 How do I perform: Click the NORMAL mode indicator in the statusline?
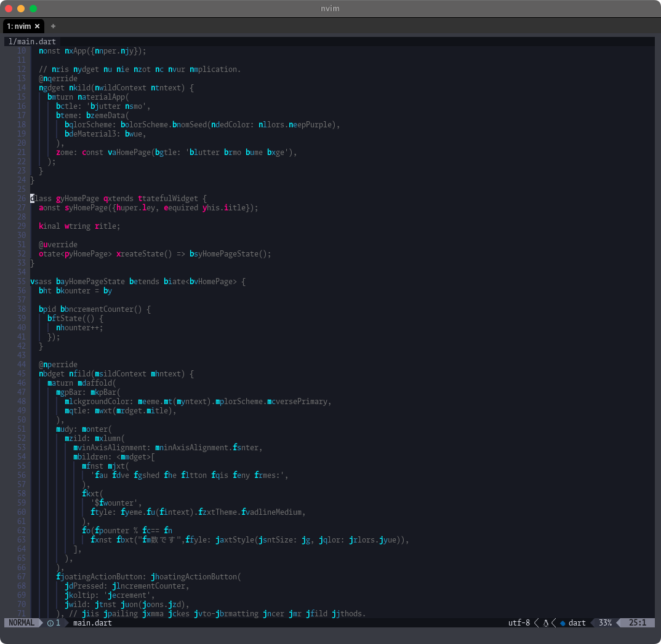pos(22,622)
